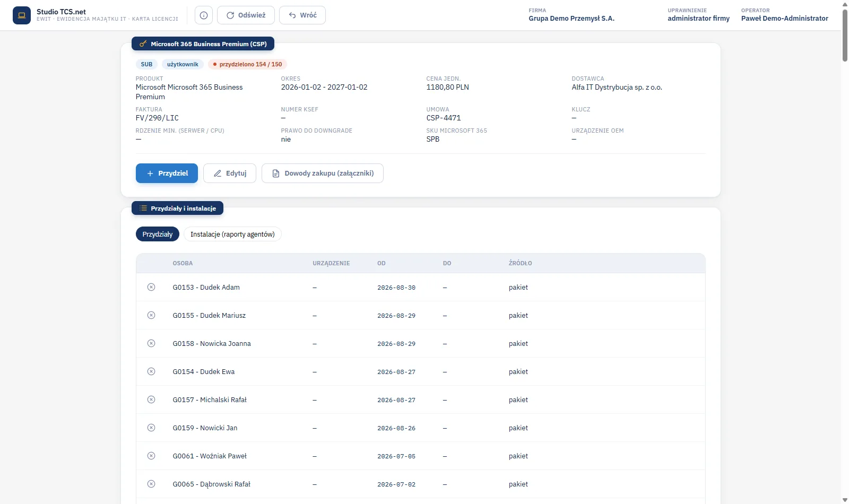Select period 2026-01-02 - 2027-01-02
This screenshot has width=849, height=504.
pyautogui.click(x=324, y=87)
